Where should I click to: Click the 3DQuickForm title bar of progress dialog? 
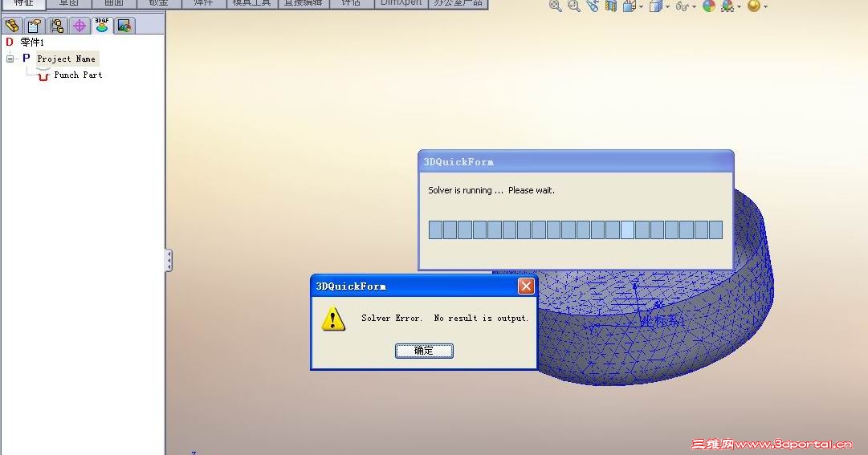(x=576, y=161)
